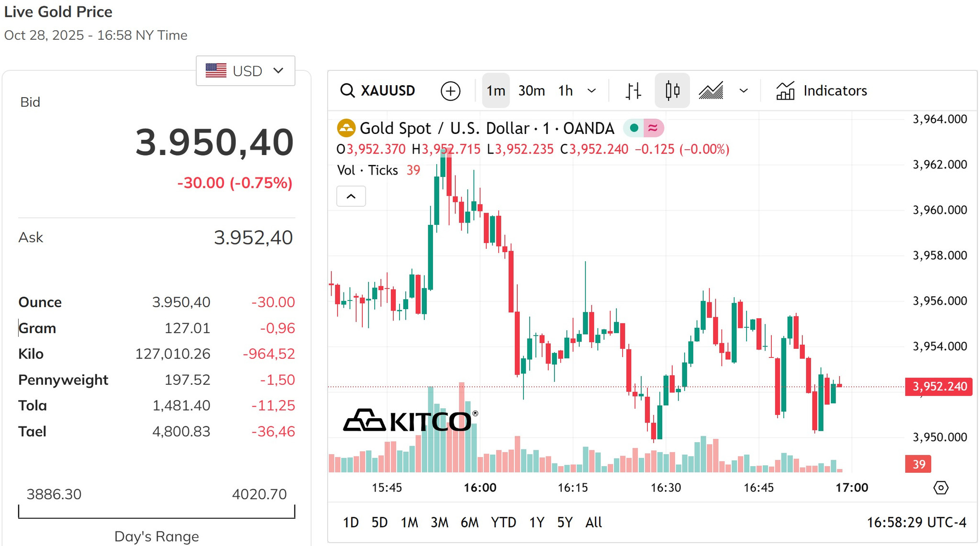Select the candlestick chart style icon
Image resolution: width=980 pixels, height=546 pixels.
tap(672, 90)
